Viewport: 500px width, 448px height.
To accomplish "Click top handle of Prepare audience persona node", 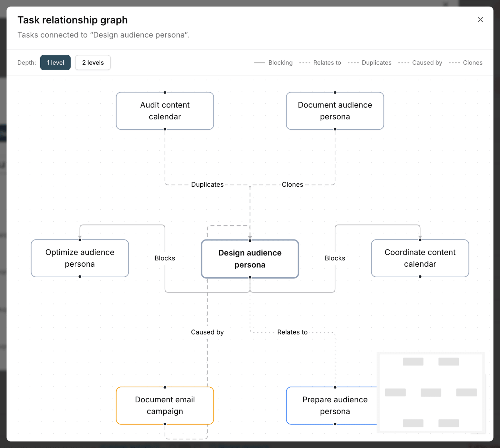I will (x=335, y=387).
